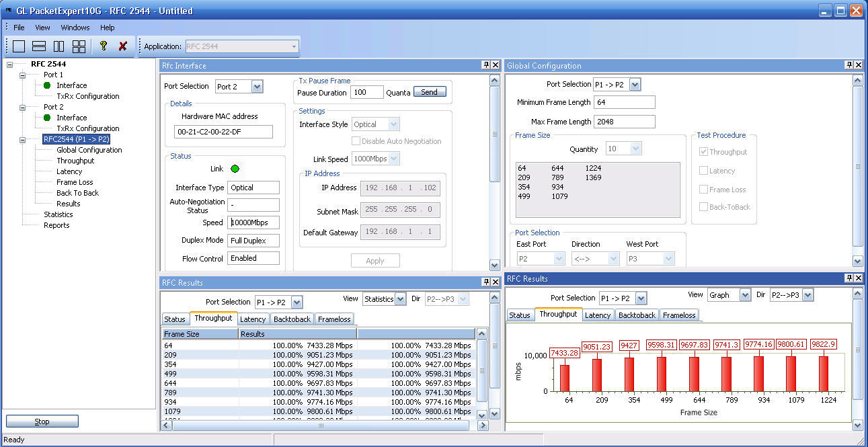868x447 pixels.
Task: Close the right RFC Results graph panel
Action: (x=859, y=278)
